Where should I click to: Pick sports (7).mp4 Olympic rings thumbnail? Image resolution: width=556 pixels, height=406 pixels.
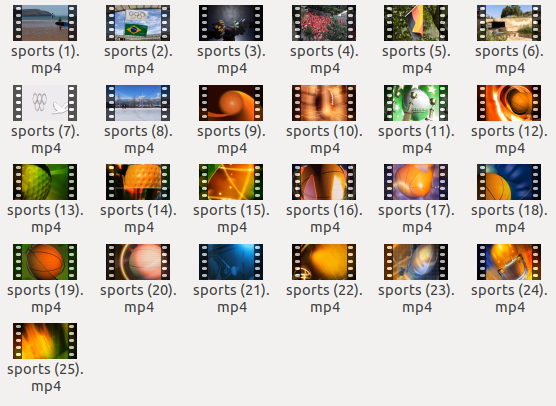[x=45, y=103]
